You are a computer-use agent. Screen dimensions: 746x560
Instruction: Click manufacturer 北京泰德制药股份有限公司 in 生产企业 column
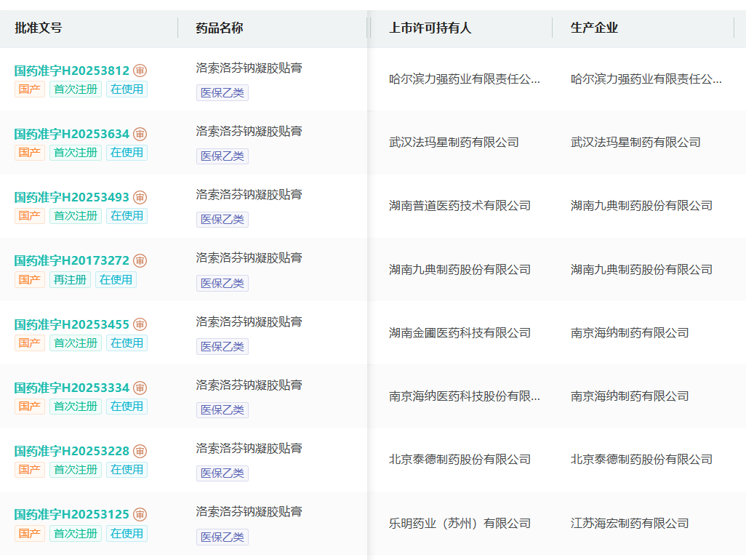click(641, 460)
